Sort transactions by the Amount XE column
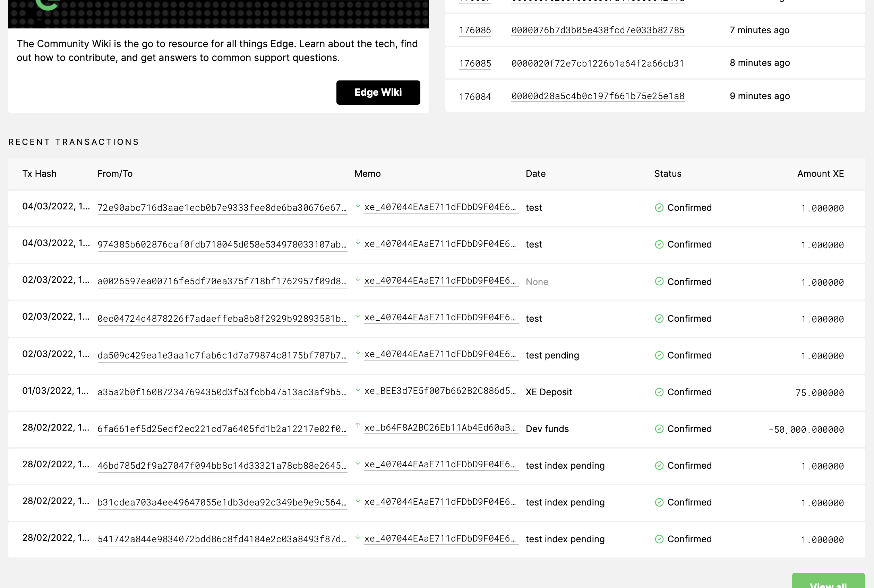 pos(820,173)
